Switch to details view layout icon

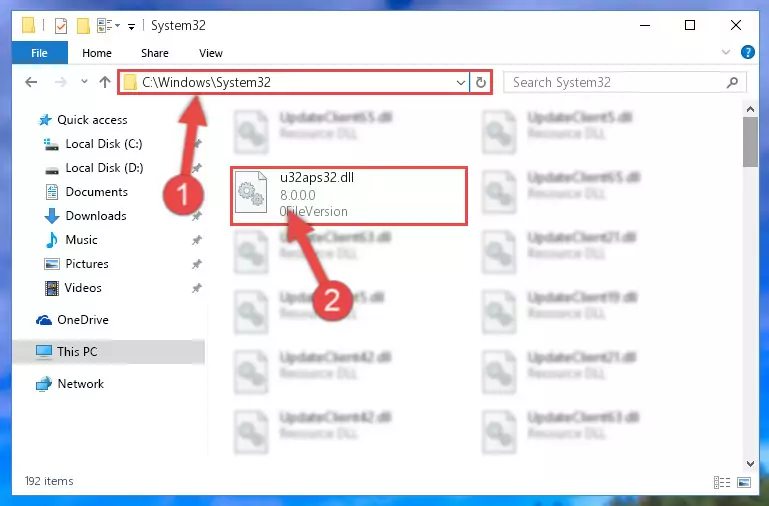tap(722, 482)
